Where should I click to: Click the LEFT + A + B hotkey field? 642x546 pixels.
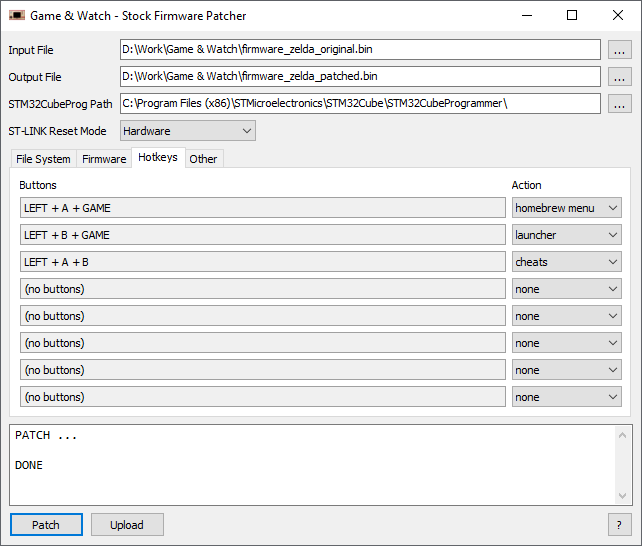pos(262,262)
